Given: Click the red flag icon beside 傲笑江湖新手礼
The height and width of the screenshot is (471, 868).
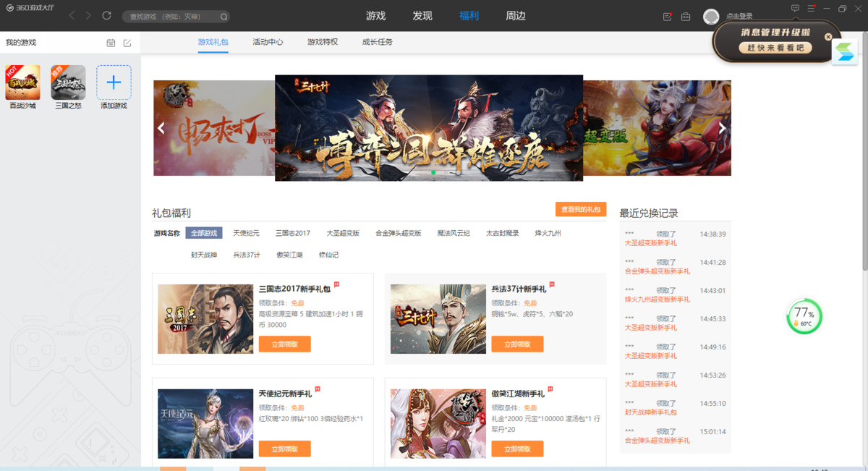Looking at the screenshot, I should coord(550,390).
